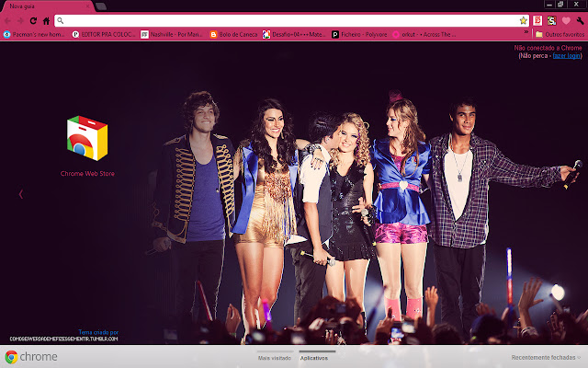This screenshot has width=588, height=368.
Task: Open the Outros favoritos folder
Action: point(560,35)
